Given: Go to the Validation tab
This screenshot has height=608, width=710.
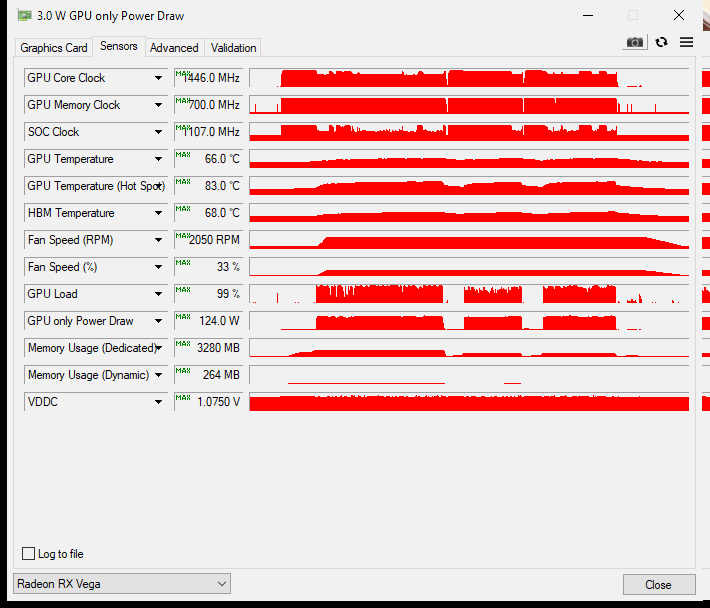Looking at the screenshot, I should (233, 48).
